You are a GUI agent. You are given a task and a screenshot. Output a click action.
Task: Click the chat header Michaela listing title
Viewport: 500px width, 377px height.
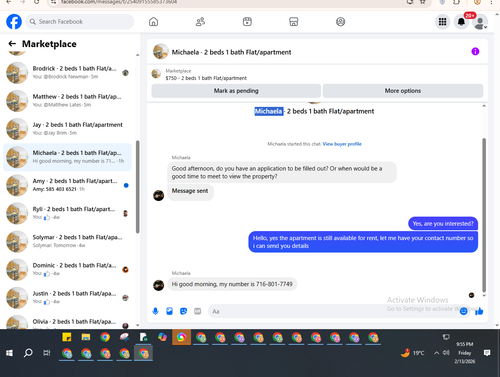pos(231,52)
